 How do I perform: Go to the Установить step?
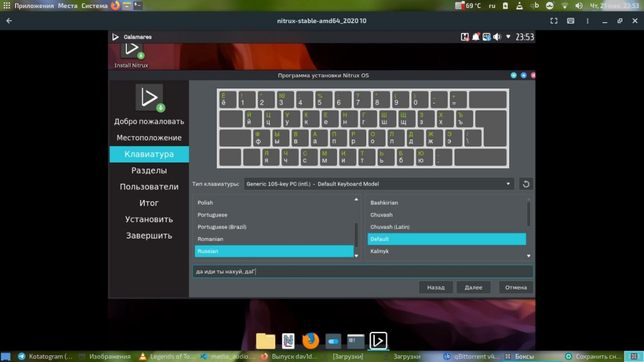pyautogui.click(x=149, y=219)
